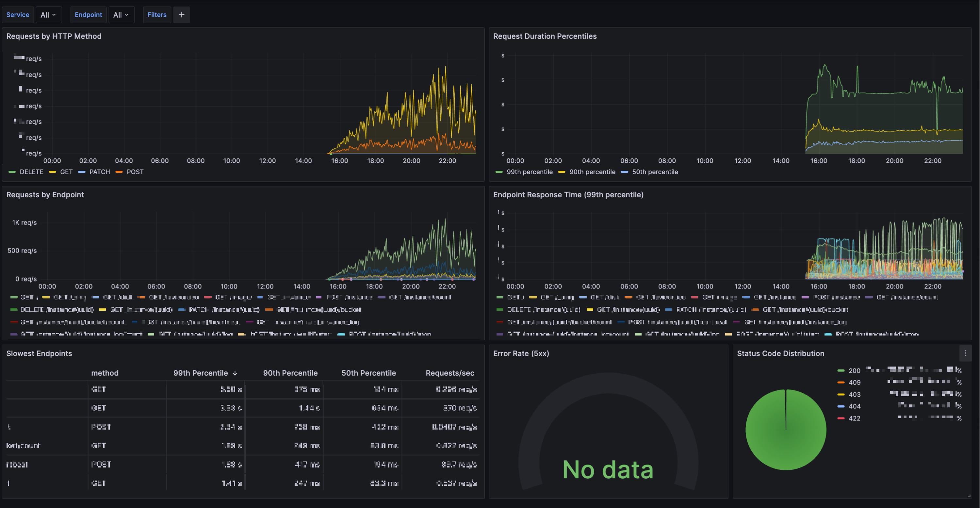The width and height of the screenshot is (980, 508).
Task: Toggle the 99th percentile series visibility
Action: tap(529, 172)
